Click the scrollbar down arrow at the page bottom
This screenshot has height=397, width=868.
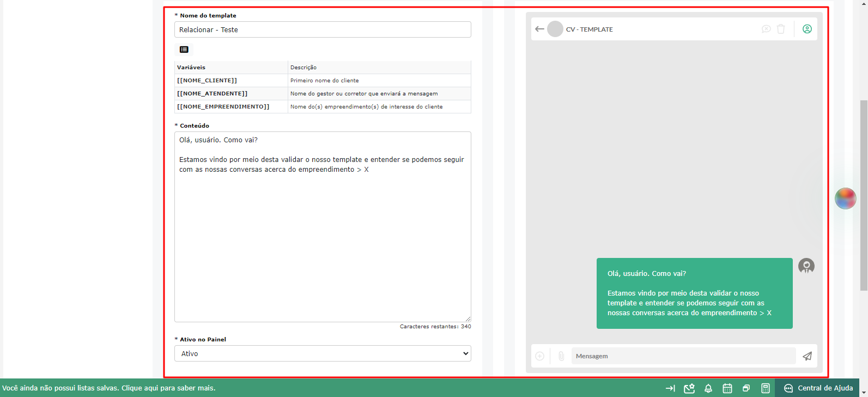864,393
